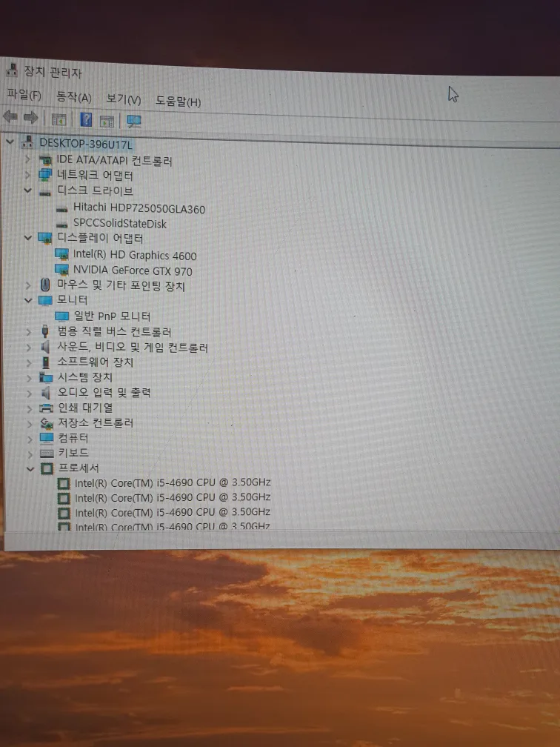The width and height of the screenshot is (560, 747).
Task: Open the 파일(F) menu
Action: [x=24, y=95]
